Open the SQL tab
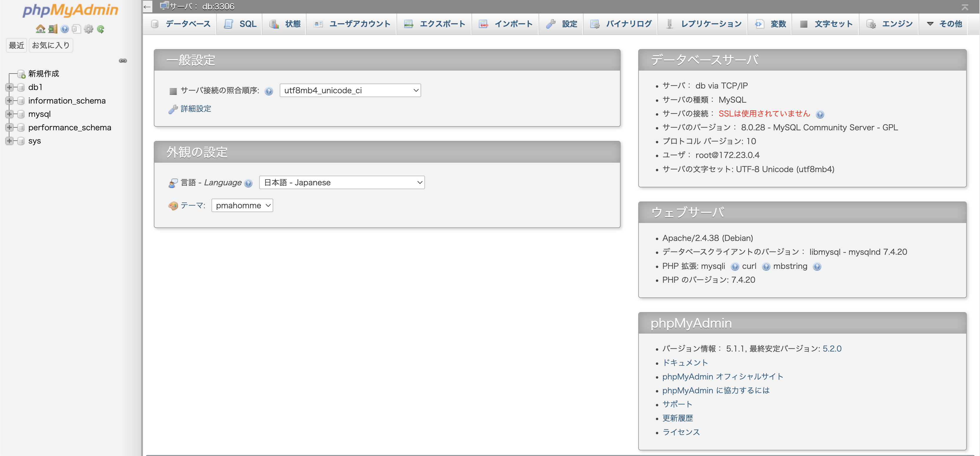This screenshot has height=456, width=980. pyautogui.click(x=240, y=24)
